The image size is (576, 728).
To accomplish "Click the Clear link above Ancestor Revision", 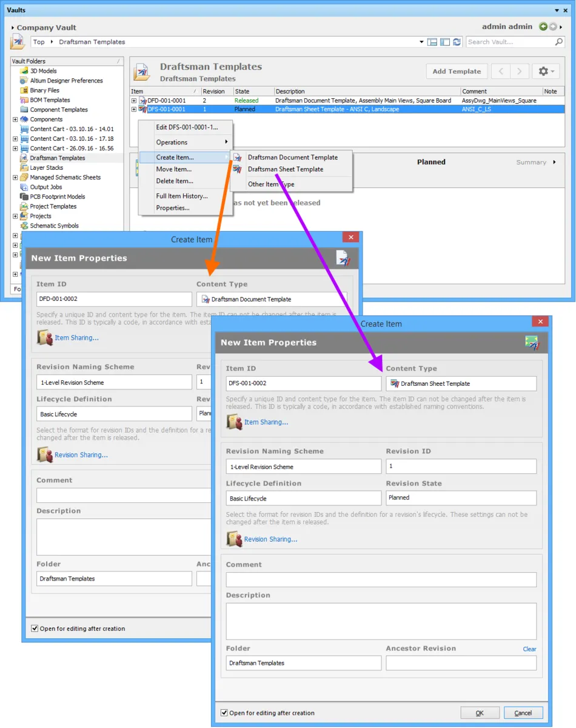I will point(529,649).
